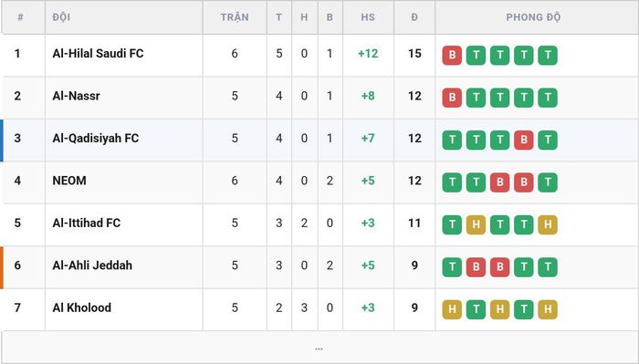This screenshot has width=639, height=364.
Task: Click Al-Hilal Saudi FC's last green T badge
Action: (548, 56)
